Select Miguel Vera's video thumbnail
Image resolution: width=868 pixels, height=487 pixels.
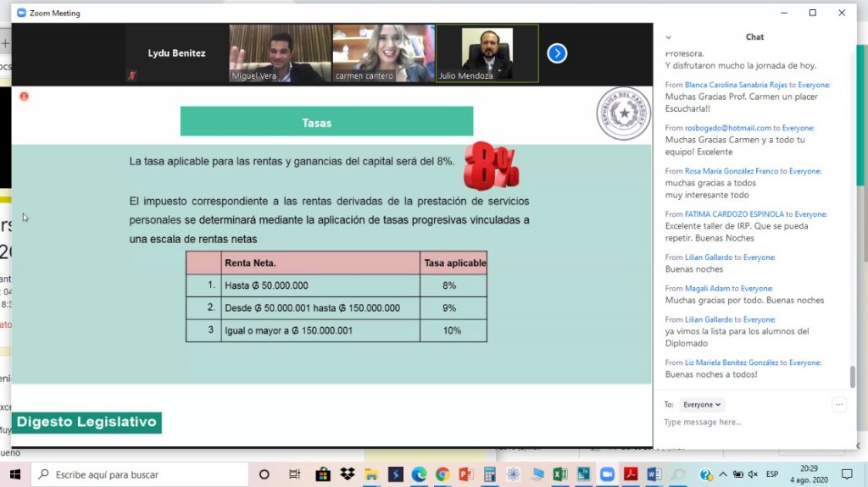279,53
